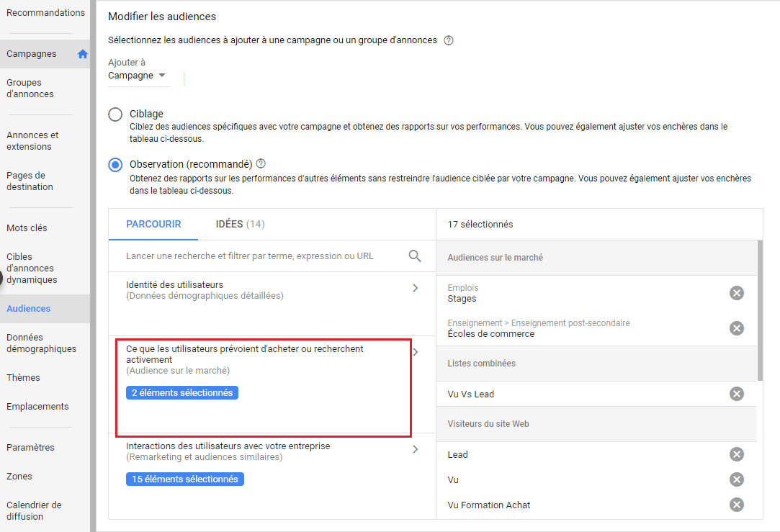Click the home icon next to Campagnes
780x532 pixels.
[82, 54]
